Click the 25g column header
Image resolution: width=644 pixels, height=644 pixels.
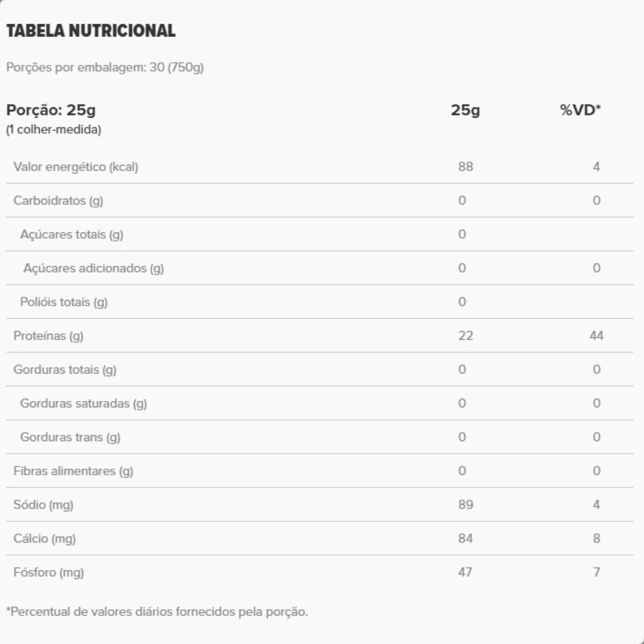coord(465,110)
